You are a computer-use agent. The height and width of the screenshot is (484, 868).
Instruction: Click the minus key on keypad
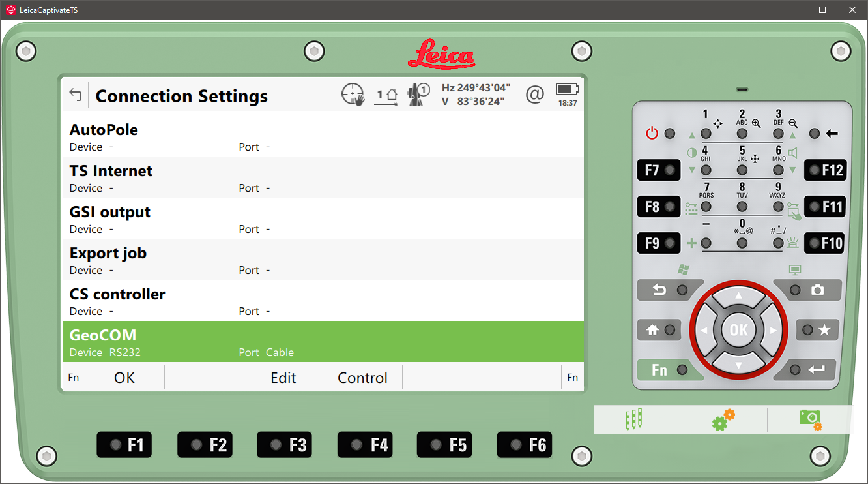coord(706,243)
